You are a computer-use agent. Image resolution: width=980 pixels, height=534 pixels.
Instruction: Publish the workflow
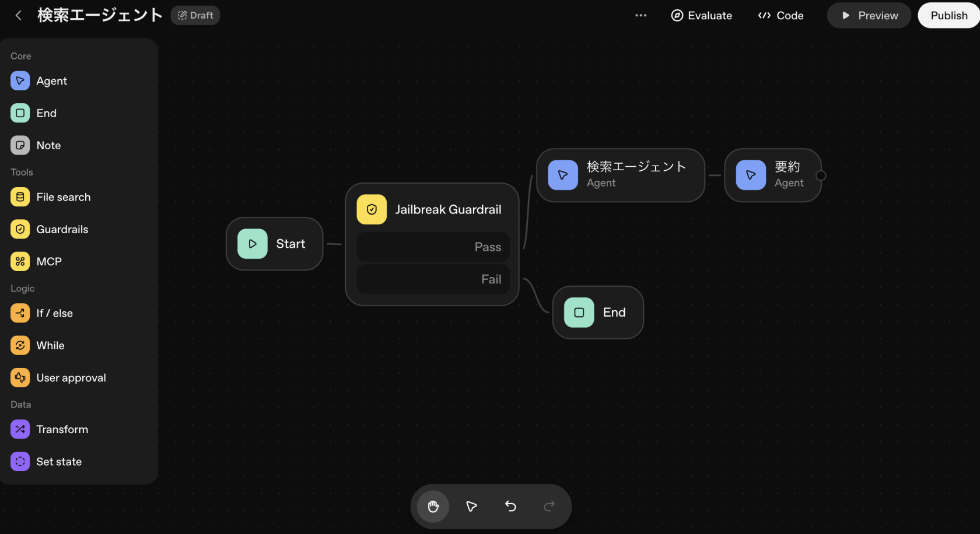tap(949, 16)
